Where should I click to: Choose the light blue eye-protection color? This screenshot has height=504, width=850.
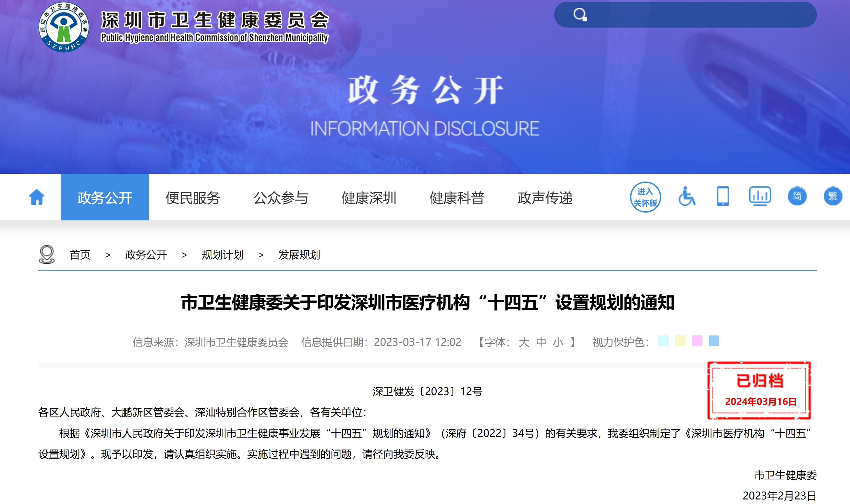click(714, 341)
